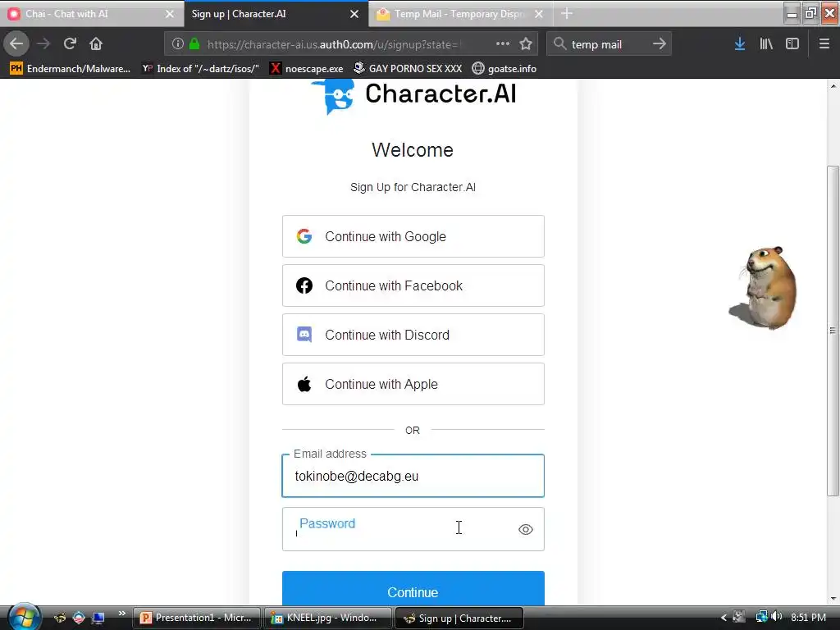Continue with Facebook sign-up
The height and width of the screenshot is (630, 840).
413,285
